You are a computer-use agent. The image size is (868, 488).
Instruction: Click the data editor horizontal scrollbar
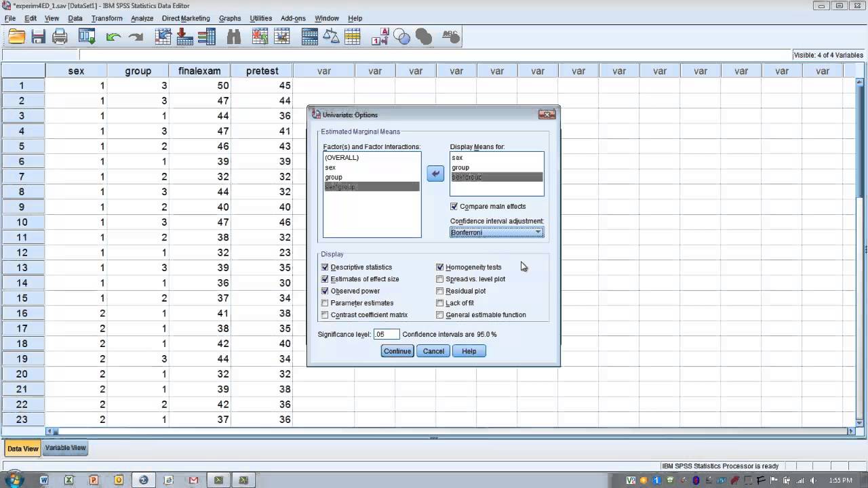point(451,431)
